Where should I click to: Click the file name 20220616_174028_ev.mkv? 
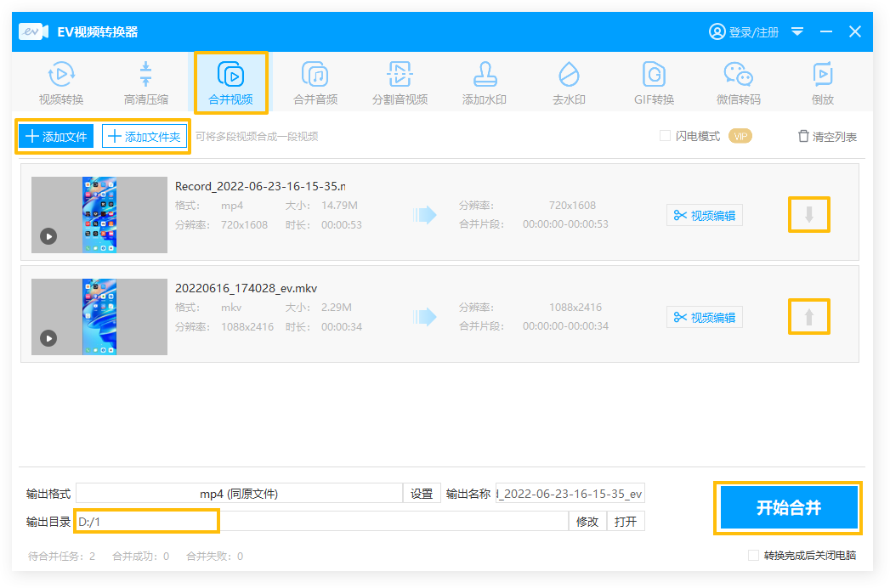tap(246, 288)
